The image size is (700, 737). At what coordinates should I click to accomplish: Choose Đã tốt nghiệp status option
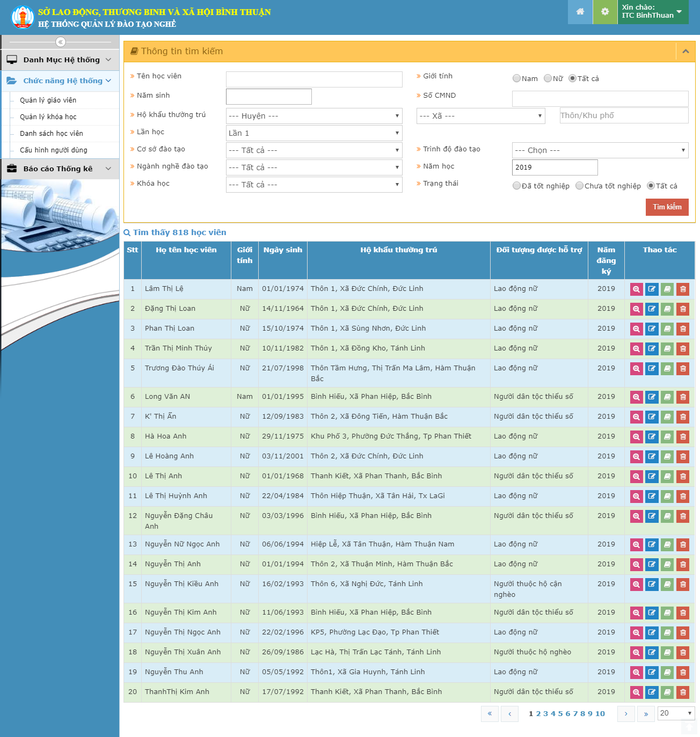point(516,186)
